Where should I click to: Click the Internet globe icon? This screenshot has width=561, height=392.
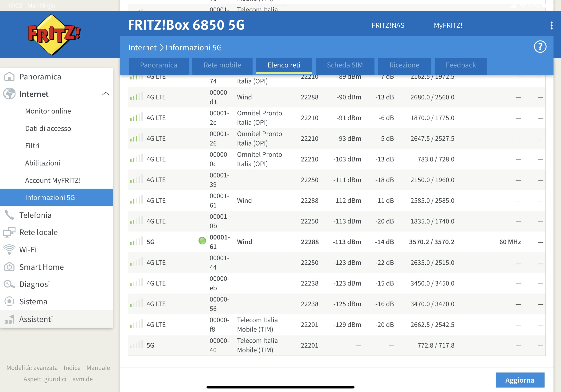pos(9,94)
